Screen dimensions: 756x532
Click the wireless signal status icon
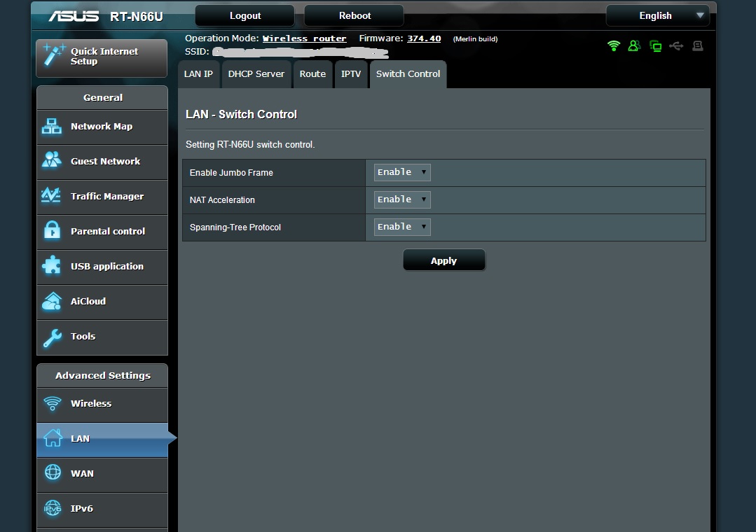(x=613, y=45)
